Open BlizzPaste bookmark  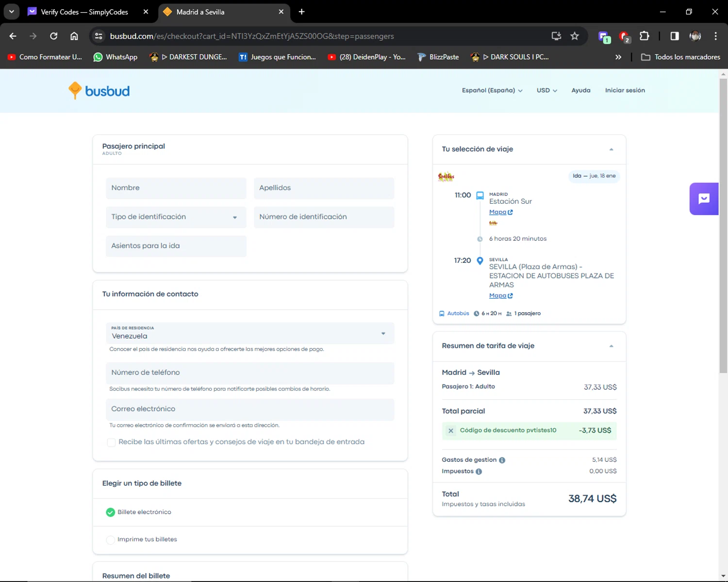(438, 57)
